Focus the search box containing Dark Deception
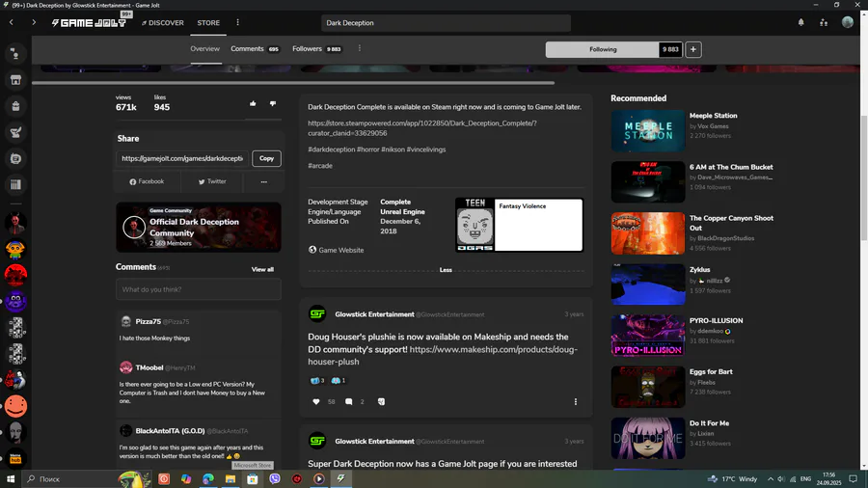868x488 pixels. pos(446,23)
